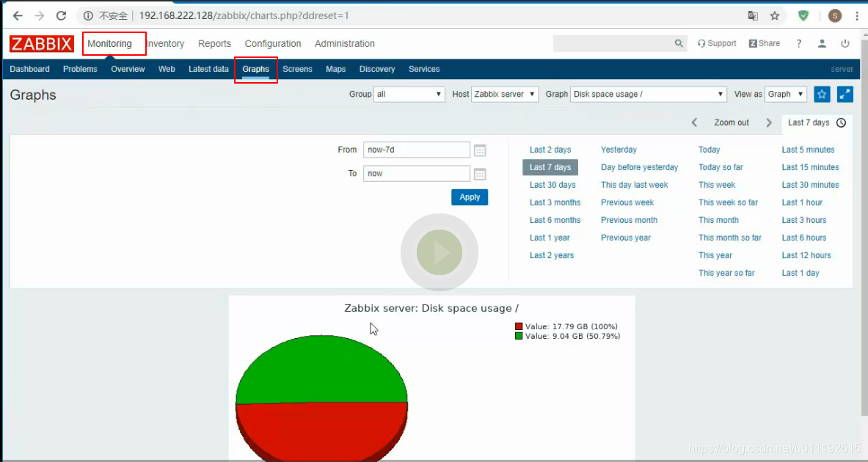
Task: Bookmark page with star icon in address bar
Action: click(774, 15)
